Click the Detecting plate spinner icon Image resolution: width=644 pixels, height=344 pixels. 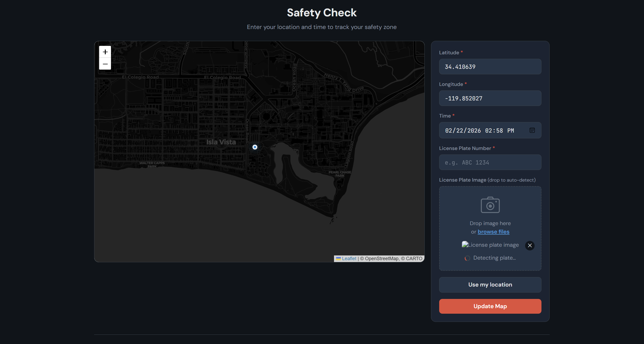pos(467,258)
